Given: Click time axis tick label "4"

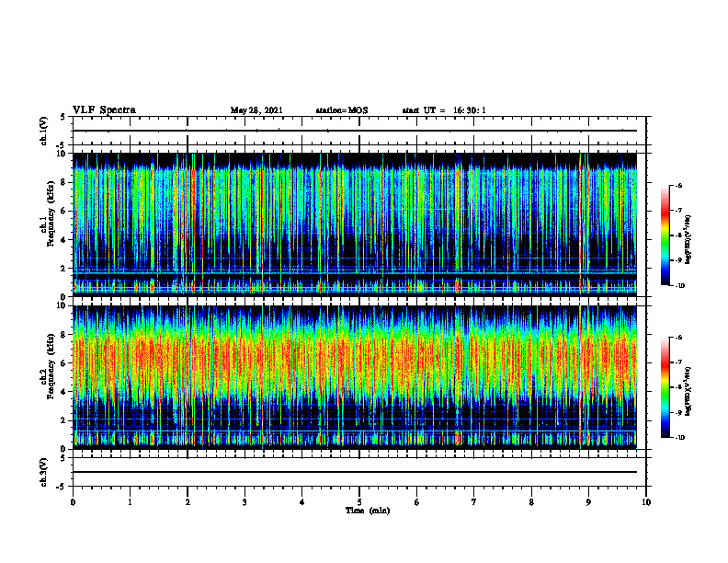Looking at the screenshot, I should [302, 502].
